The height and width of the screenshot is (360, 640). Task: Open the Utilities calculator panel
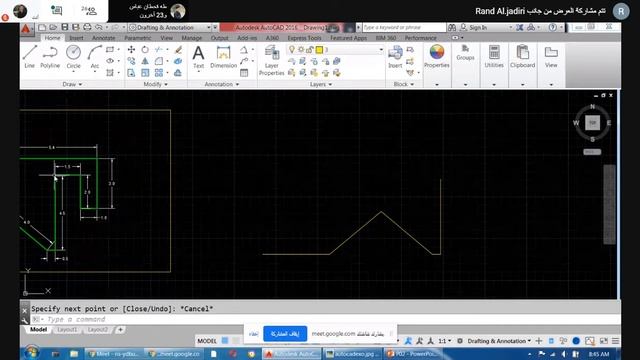pos(494,56)
